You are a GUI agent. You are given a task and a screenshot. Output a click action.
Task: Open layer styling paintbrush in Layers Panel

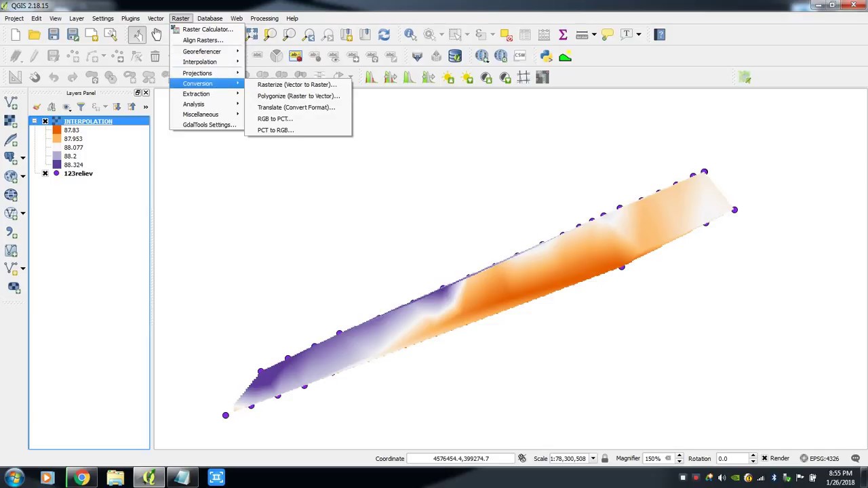click(37, 107)
